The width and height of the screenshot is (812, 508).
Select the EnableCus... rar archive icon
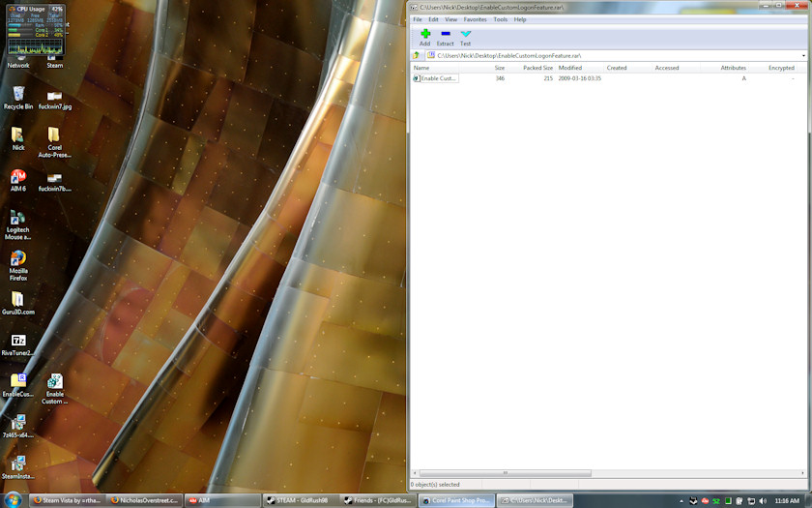(18, 385)
